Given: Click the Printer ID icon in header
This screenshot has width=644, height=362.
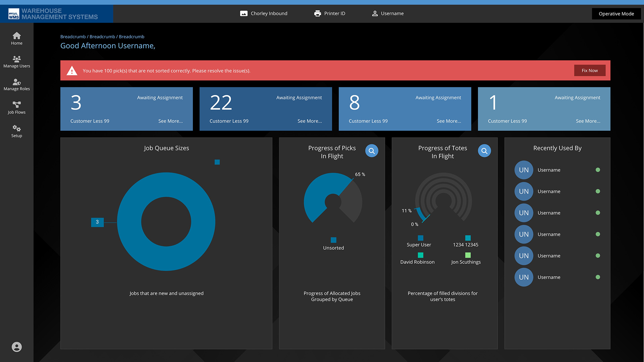Looking at the screenshot, I should coord(317,13).
